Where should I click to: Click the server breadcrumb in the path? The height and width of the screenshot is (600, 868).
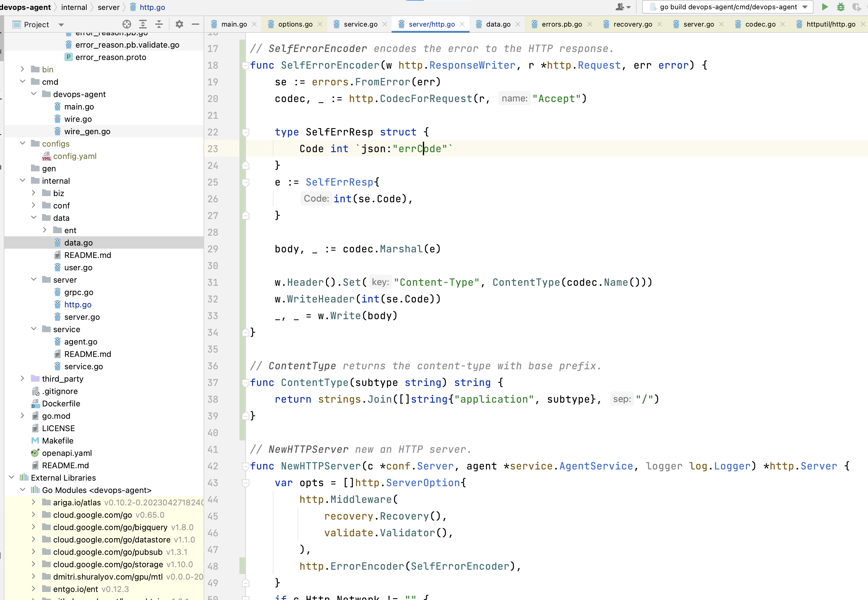108,7
